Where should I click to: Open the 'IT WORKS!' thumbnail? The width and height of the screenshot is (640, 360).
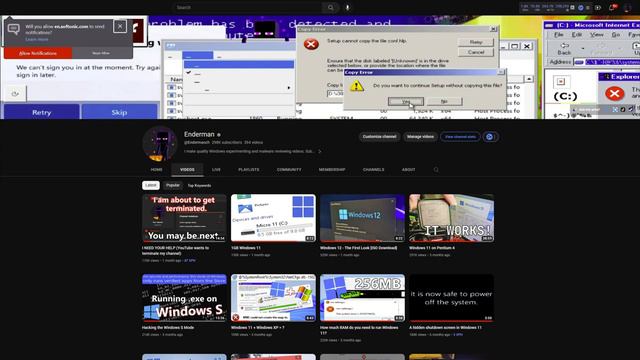[x=451, y=218]
